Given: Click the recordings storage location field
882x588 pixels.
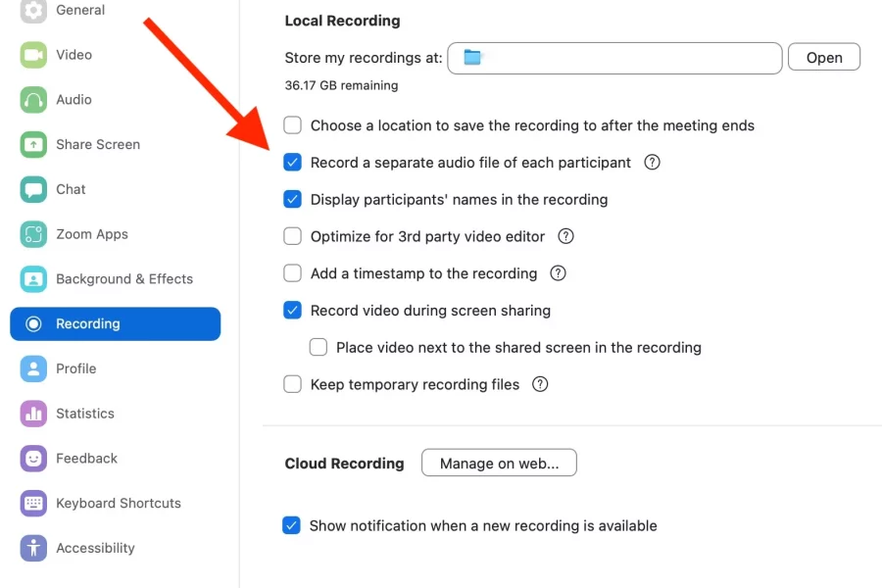Looking at the screenshot, I should click(614, 58).
